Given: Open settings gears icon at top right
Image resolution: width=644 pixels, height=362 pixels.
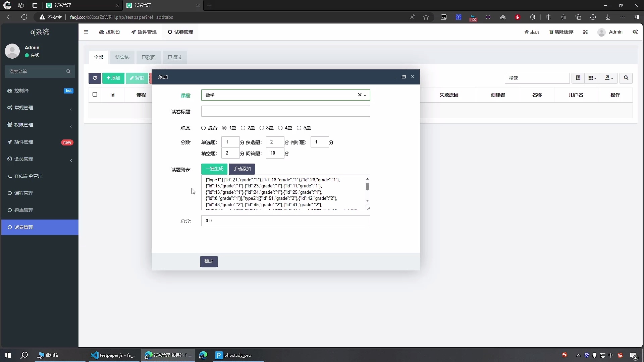Looking at the screenshot, I should (x=635, y=32).
